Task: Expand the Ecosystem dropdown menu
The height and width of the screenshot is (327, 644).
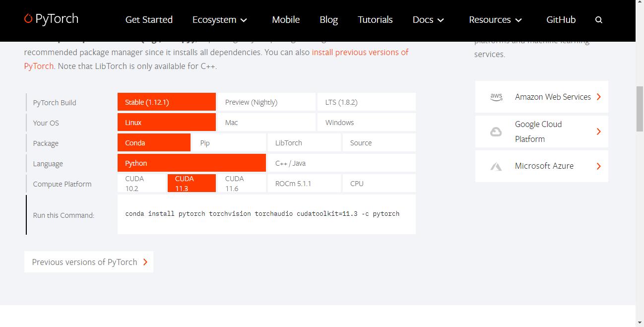Action: (x=220, y=20)
